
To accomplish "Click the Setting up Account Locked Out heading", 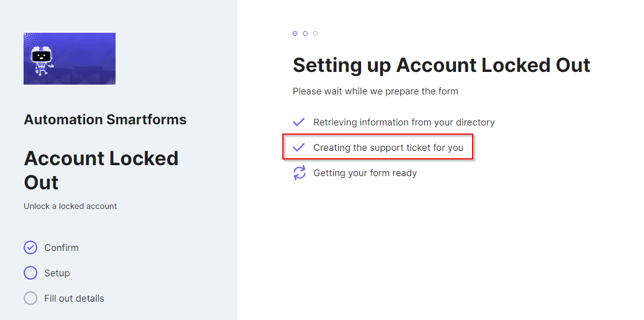I will coord(442,65).
